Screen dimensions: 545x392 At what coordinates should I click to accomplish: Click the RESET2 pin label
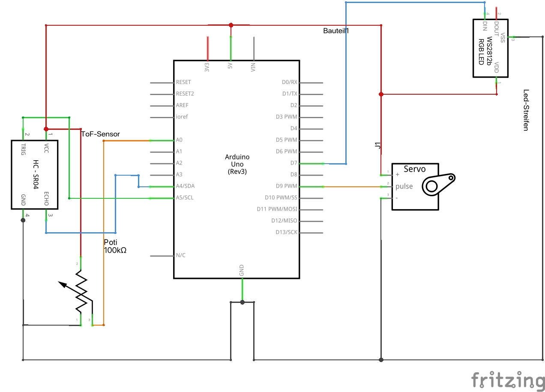(185, 93)
